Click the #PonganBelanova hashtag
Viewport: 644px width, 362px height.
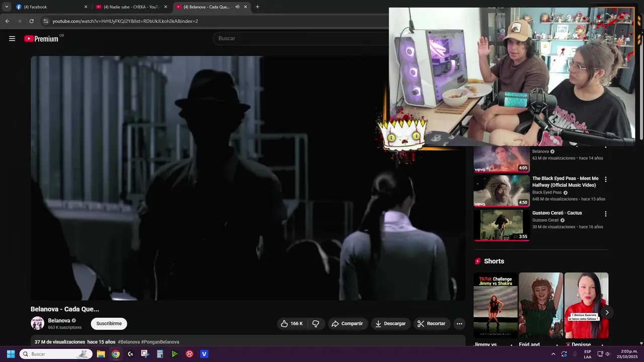point(160,342)
